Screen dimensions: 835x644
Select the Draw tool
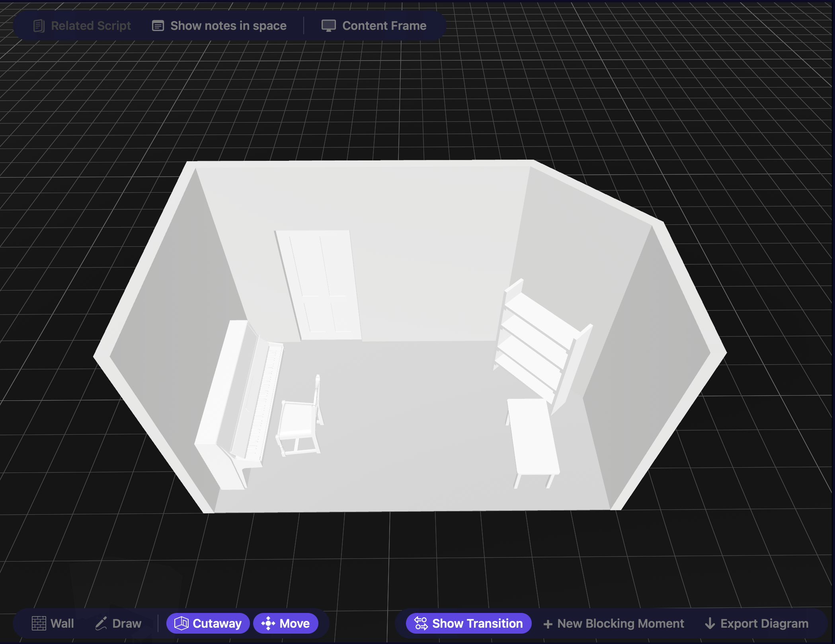pos(118,623)
